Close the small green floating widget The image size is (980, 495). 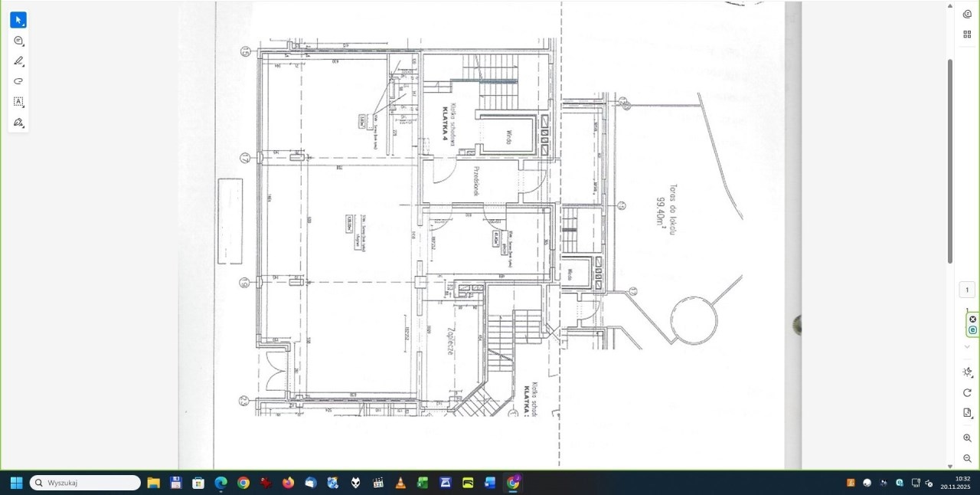click(x=972, y=319)
